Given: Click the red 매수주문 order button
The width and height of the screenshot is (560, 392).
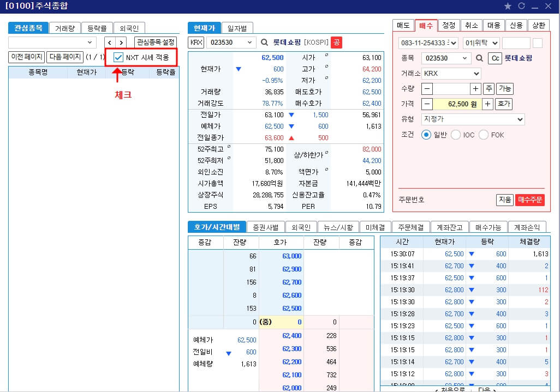Looking at the screenshot, I should point(529,200).
